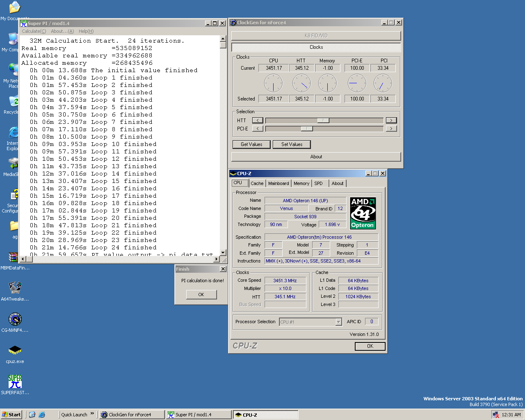Click the HTT slider thumb in ClockGen

(323, 120)
